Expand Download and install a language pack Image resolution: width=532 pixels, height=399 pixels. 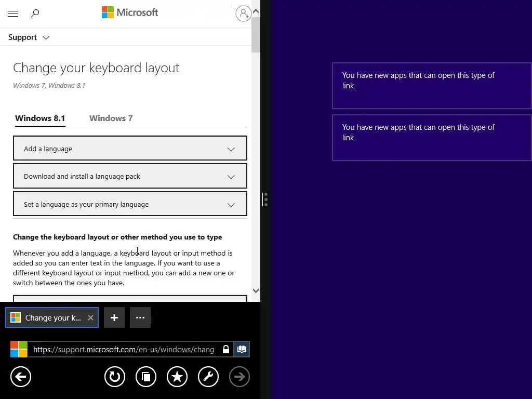[x=130, y=176]
